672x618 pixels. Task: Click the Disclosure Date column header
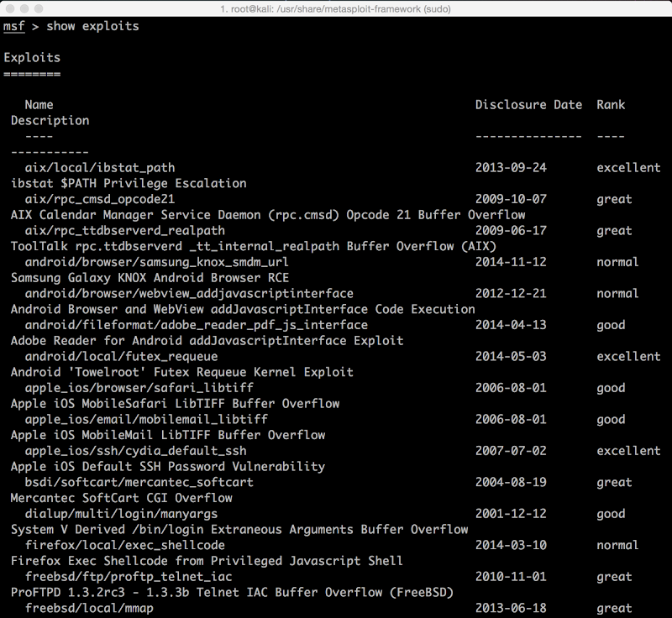[x=528, y=104]
